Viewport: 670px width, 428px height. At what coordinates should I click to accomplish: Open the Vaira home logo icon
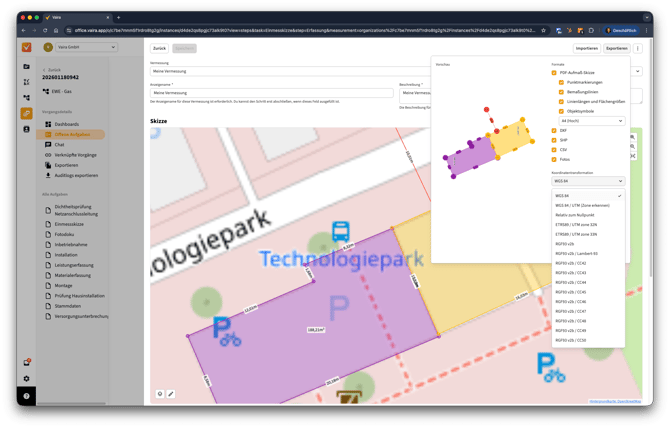(27, 47)
